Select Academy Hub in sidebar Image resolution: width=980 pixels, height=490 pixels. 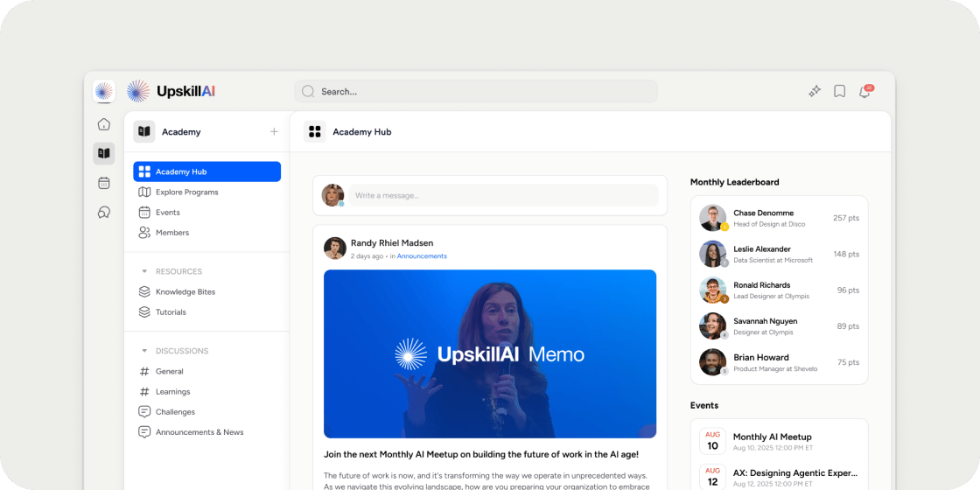pos(206,171)
